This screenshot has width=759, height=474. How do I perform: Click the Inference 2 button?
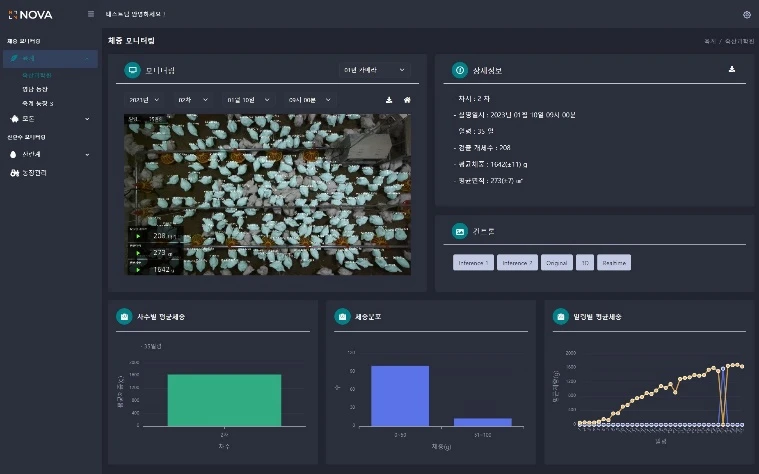(x=517, y=263)
